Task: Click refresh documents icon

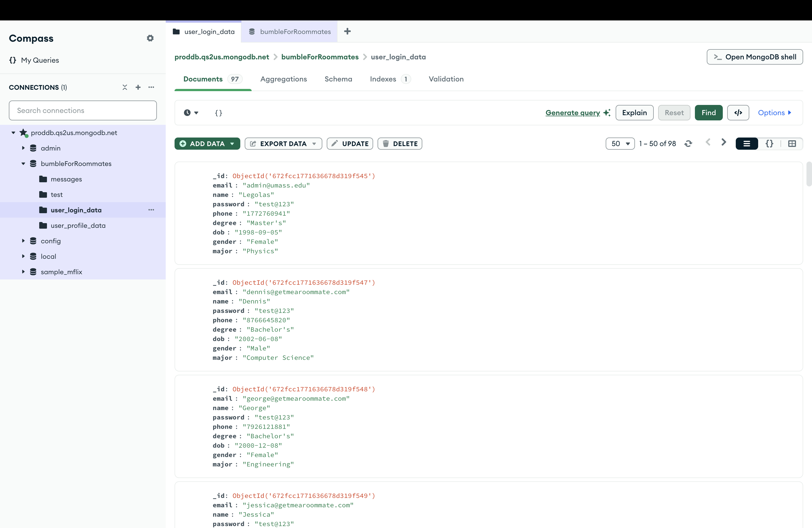Action: (x=688, y=144)
